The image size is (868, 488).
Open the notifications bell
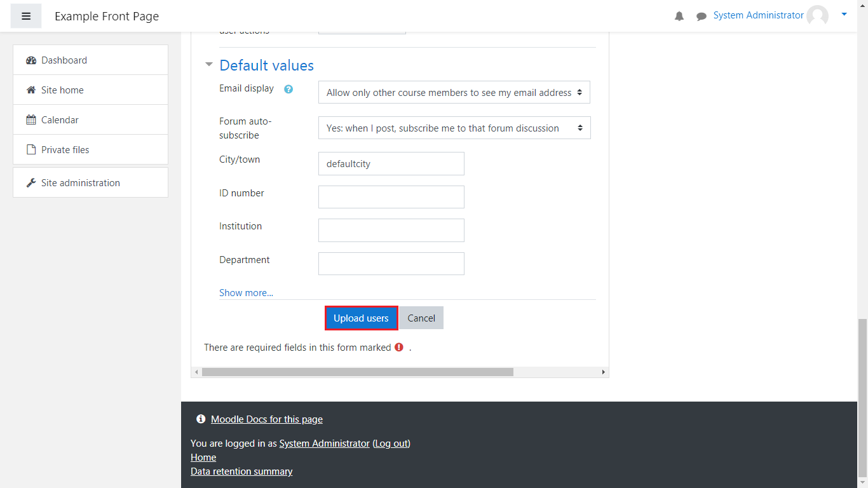point(679,17)
